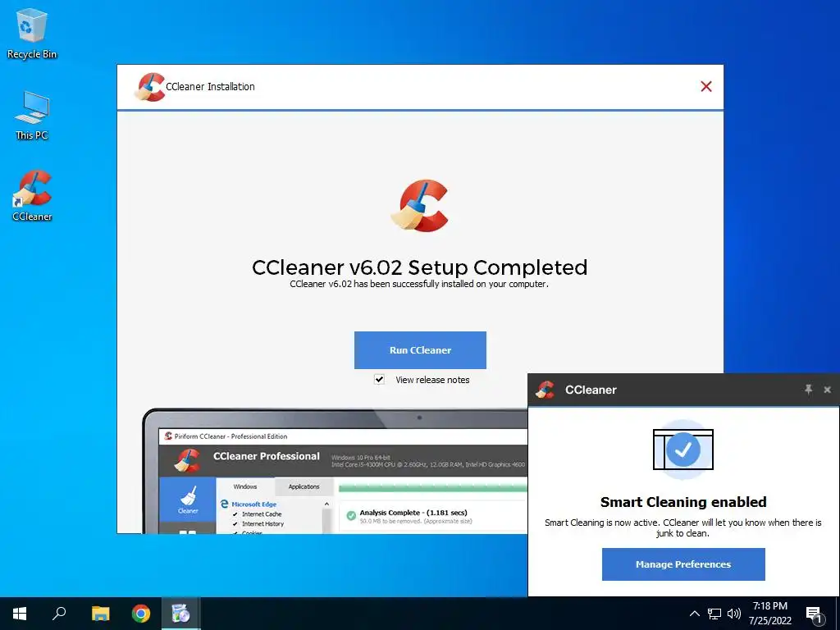Screen dimensions: 840x630
Task: Uncheck the View release notes checkbox
Action: [379, 379]
